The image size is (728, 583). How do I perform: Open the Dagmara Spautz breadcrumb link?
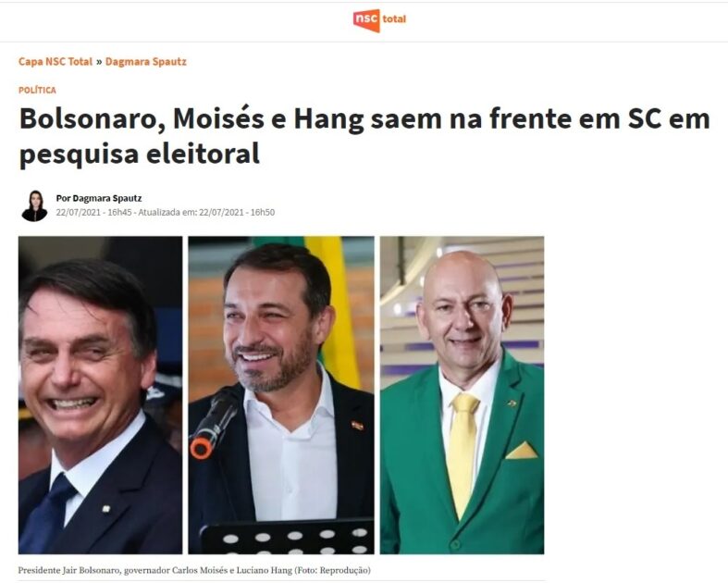(x=146, y=62)
